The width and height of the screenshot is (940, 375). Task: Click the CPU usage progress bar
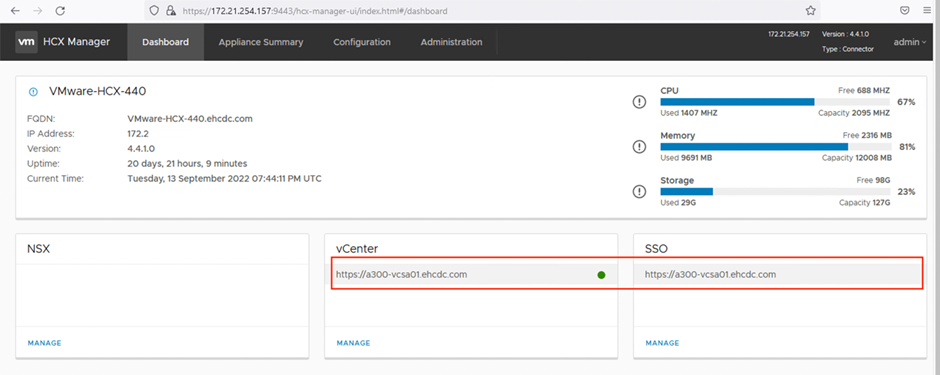point(775,102)
